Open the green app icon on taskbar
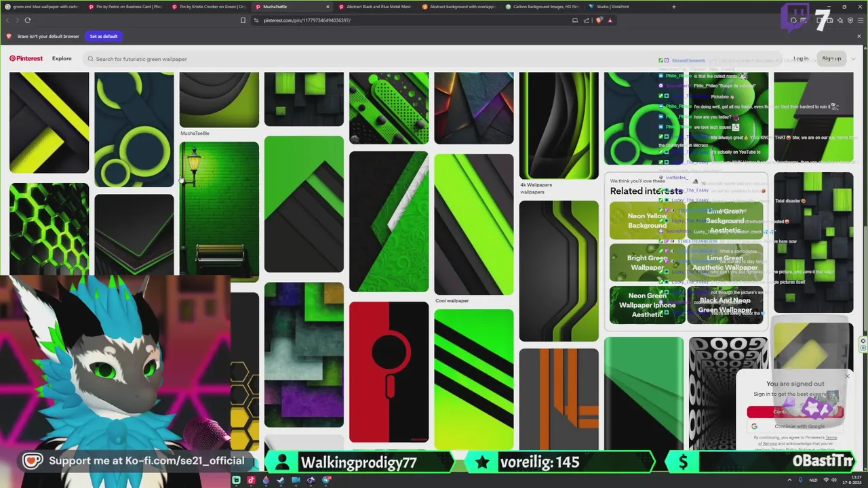868x488 pixels. [236, 480]
